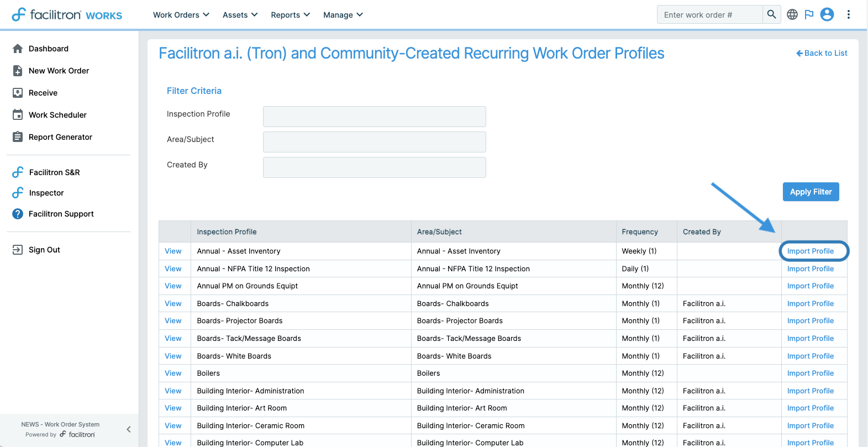Click the Receive inbox icon
The height and width of the screenshot is (447, 868).
pos(18,93)
